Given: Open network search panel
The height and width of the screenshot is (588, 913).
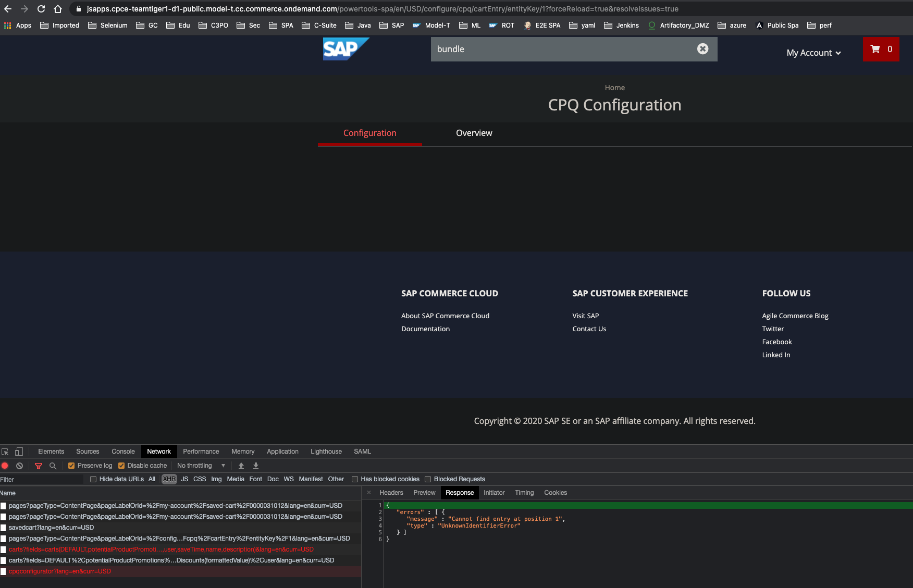Looking at the screenshot, I should click(53, 466).
